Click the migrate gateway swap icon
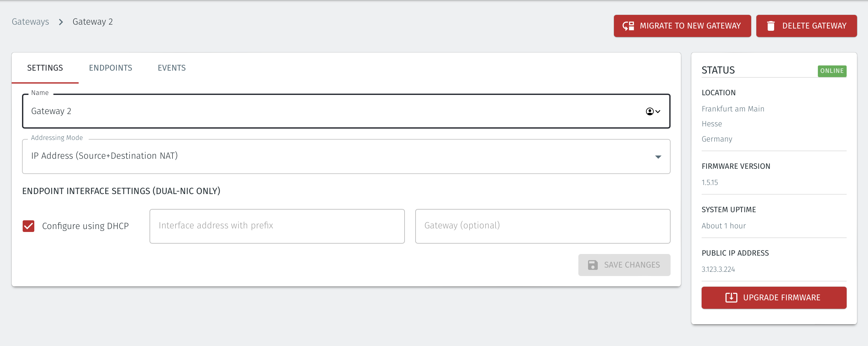 coord(629,26)
